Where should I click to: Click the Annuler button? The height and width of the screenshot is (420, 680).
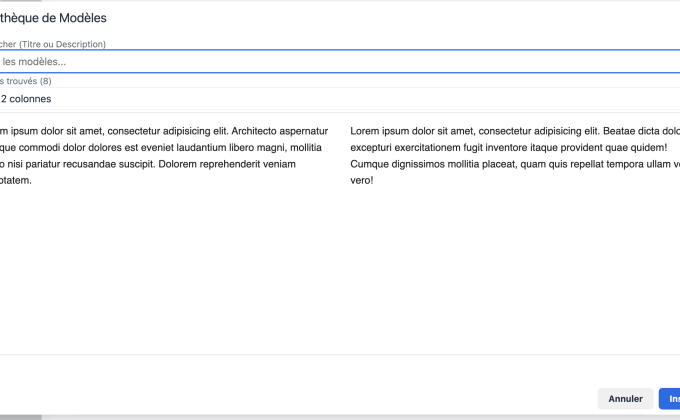coord(625,399)
